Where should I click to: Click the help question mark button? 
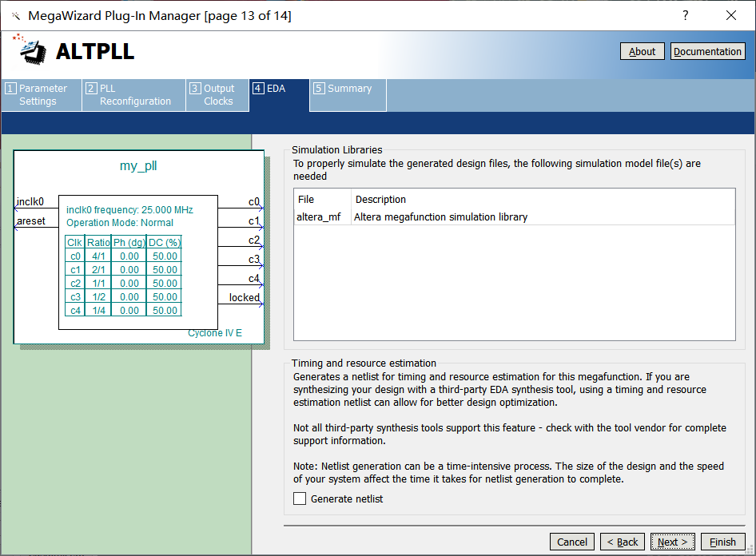[685, 16]
